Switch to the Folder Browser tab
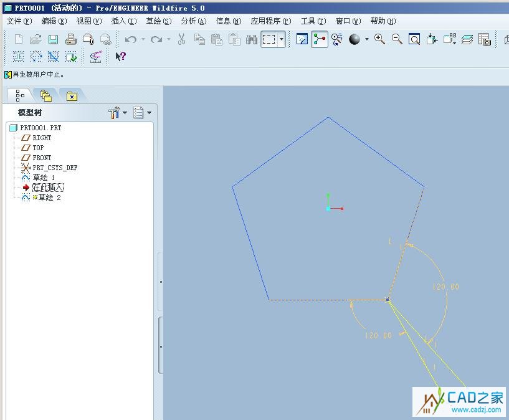The height and width of the screenshot is (420, 509). point(45,95)
